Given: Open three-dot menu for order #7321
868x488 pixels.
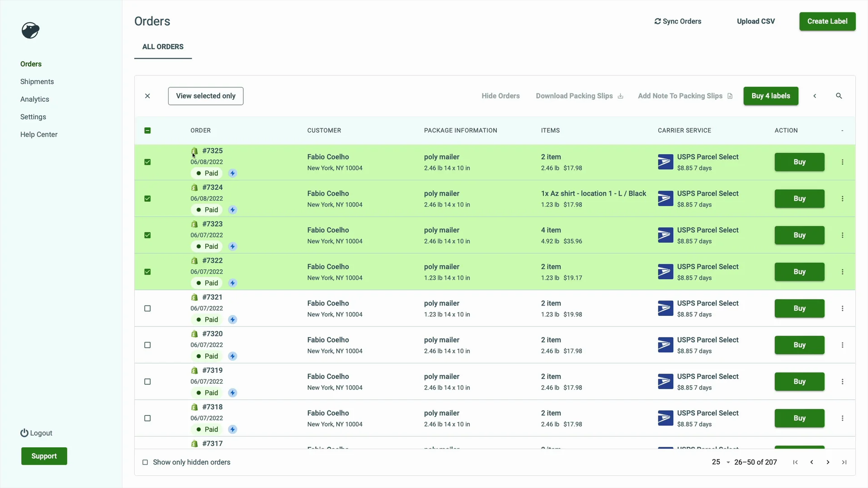Looking at the screenshot, I should (x=842, y=308).
